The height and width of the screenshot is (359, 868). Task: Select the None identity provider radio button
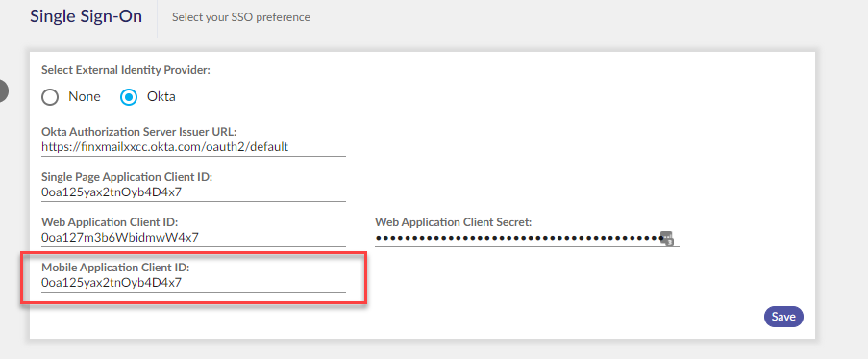click(50, 97)
